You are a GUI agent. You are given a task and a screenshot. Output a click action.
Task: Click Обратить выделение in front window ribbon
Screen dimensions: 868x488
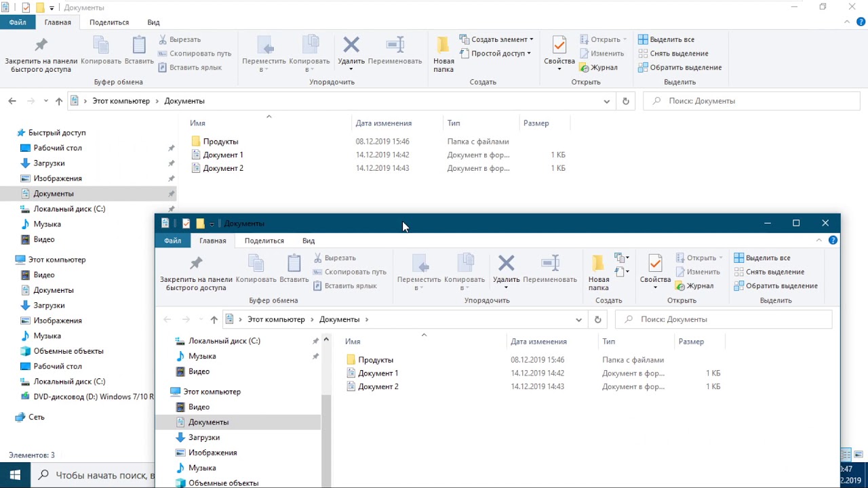pyautogui.click(x=776, y=286)
